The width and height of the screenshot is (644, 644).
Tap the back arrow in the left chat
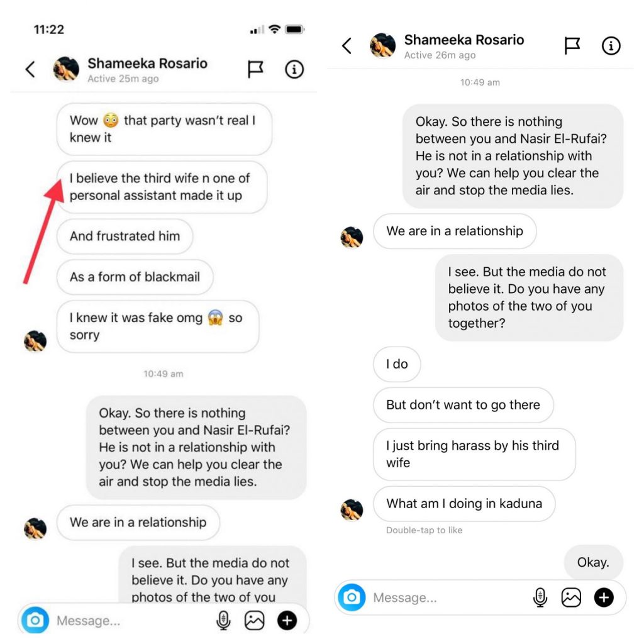coord(30,69)
